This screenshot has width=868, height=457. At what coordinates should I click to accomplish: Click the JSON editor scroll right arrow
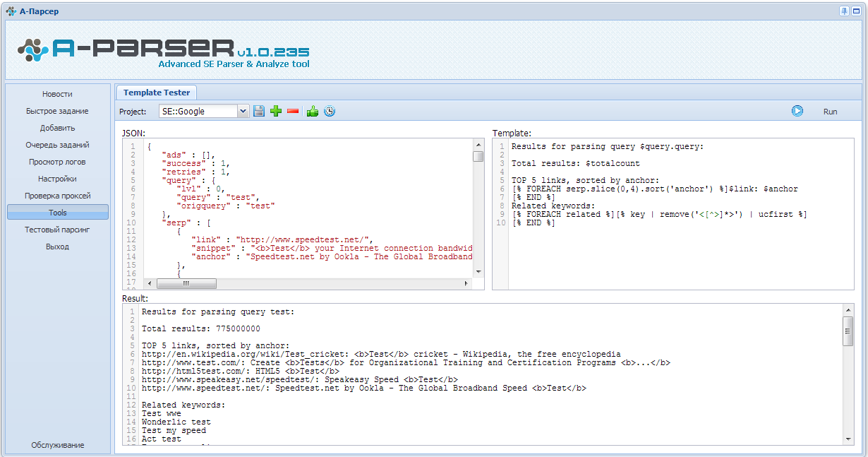tap(466, 283)
